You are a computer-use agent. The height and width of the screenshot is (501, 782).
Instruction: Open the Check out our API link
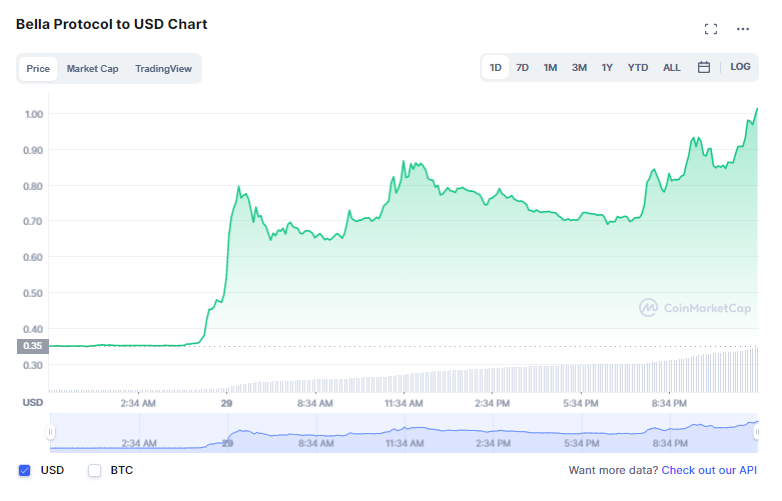(x=709, y=470)
